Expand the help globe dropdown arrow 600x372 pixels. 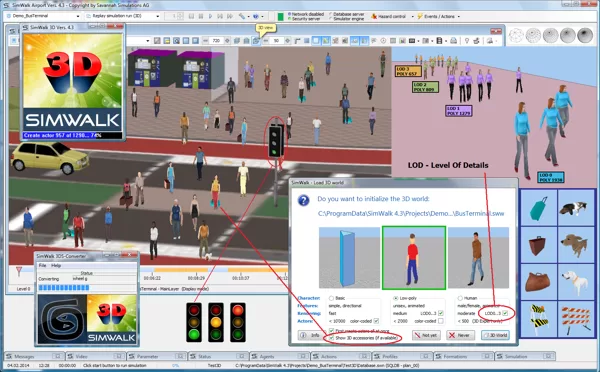pos(262,16)
